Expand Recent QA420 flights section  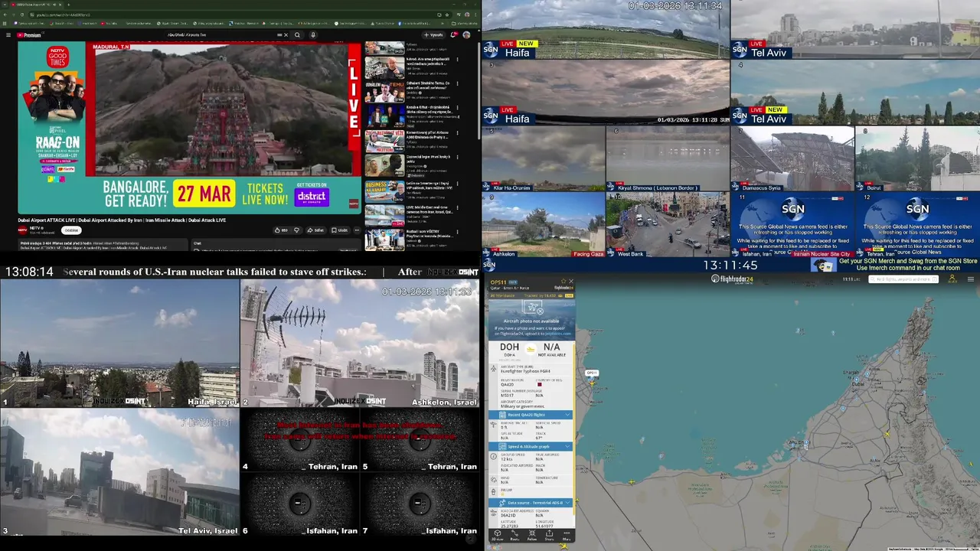531,415
